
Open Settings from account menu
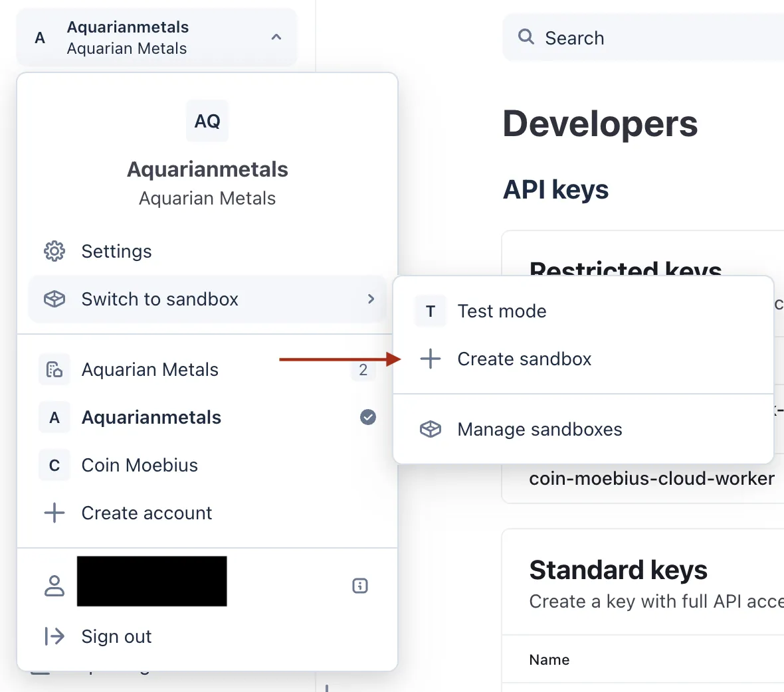(207, 251)
